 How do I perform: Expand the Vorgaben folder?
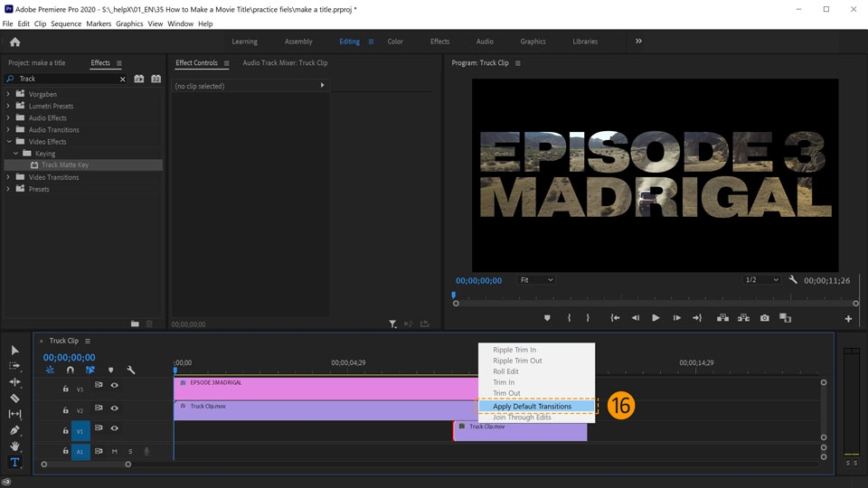point(8,94)
